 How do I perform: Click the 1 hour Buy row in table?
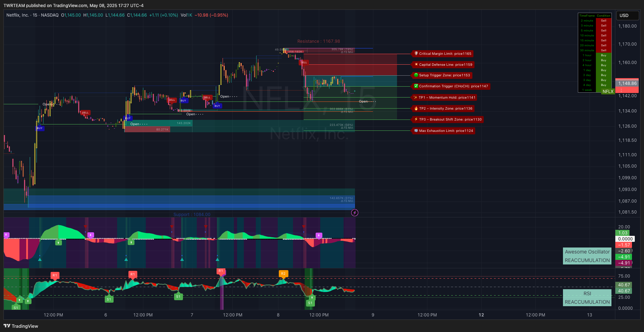(x=594, y=55)
